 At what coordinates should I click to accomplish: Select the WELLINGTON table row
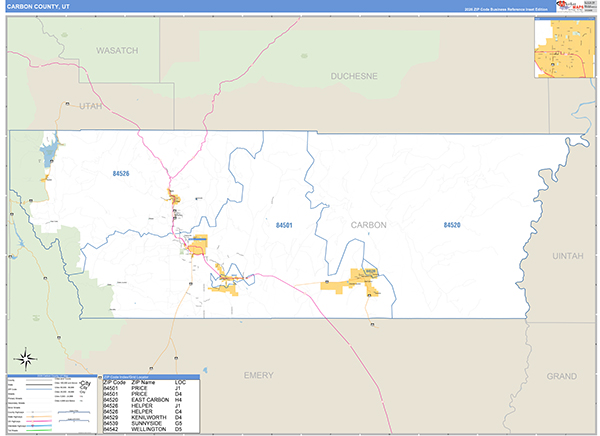tap(151, 429)
